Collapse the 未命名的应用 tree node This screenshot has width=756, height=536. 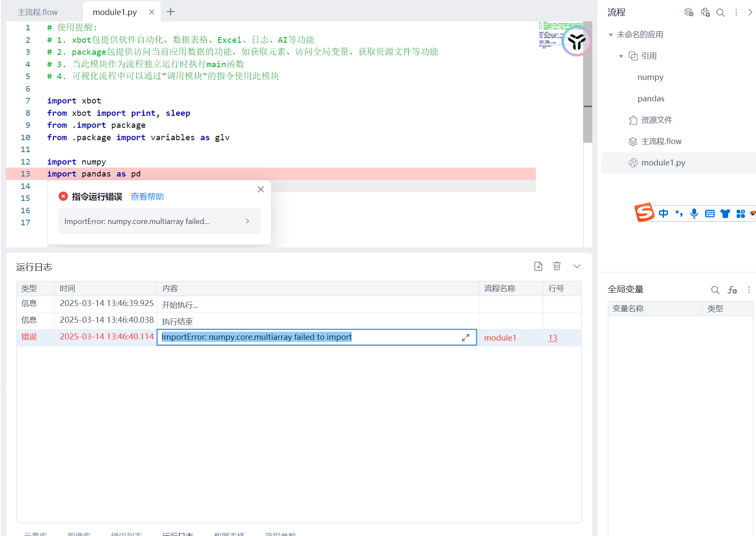click(x=611, y=35)
